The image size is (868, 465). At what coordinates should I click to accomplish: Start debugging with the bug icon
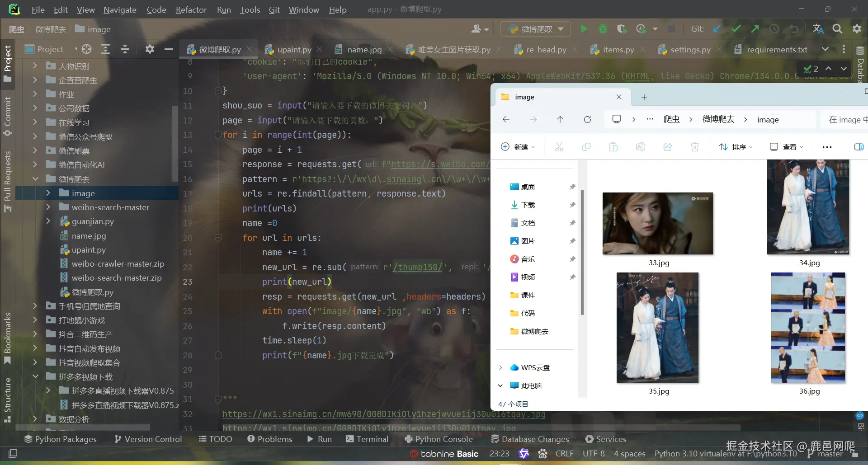603,29
